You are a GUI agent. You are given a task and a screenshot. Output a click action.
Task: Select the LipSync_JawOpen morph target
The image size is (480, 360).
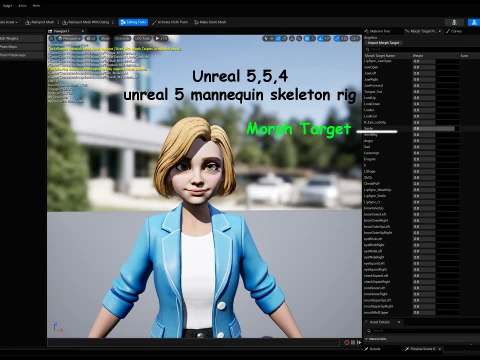[378, 61]
